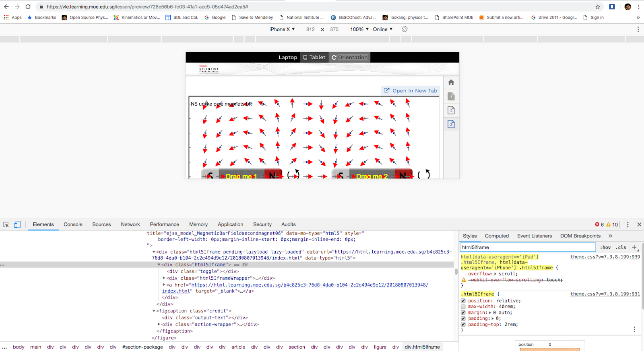Image resolution: width=644 pixels, height=351 pixels.
Task: Open the first document icon in lesson sidebar
Action: [x=451, y=96]
